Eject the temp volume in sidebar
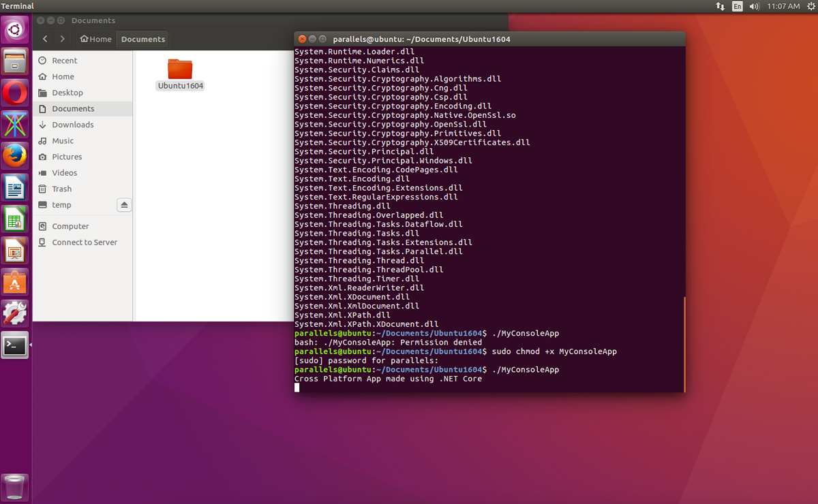Screen dimensions: 818x504 (x=124, y=205)
